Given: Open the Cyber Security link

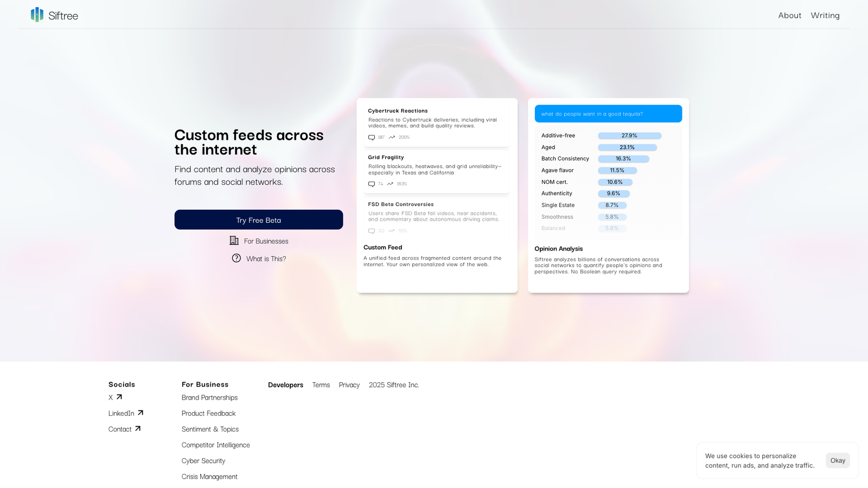Looking at the screenshot, I should [x=203, y=461].
